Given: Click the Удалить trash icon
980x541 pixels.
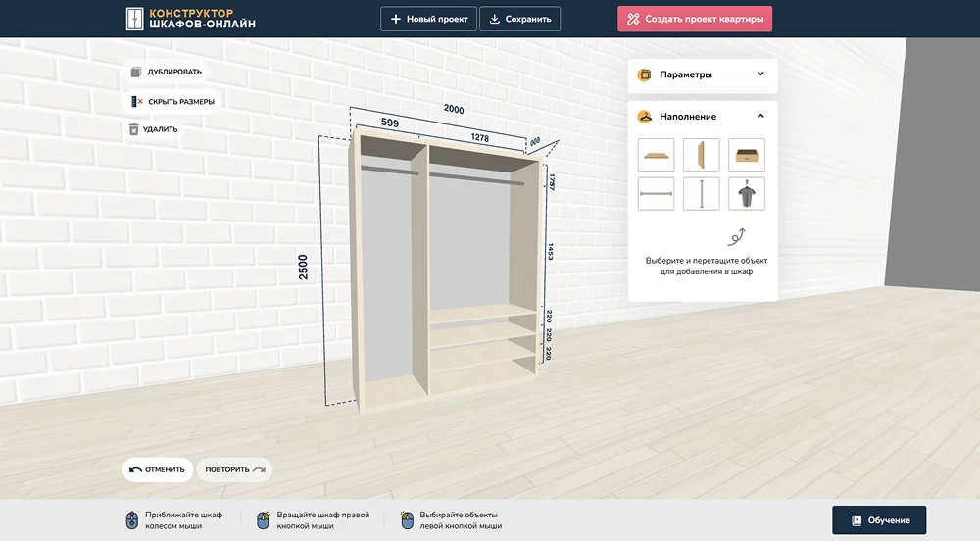Looking at the screenshot, I should pyautogui.click(x=134, y=129).
